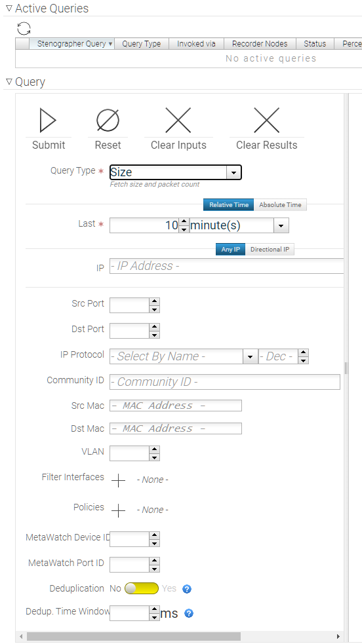Add a filter interface with plus icon
Screen dimensions: 362x644
118,480
